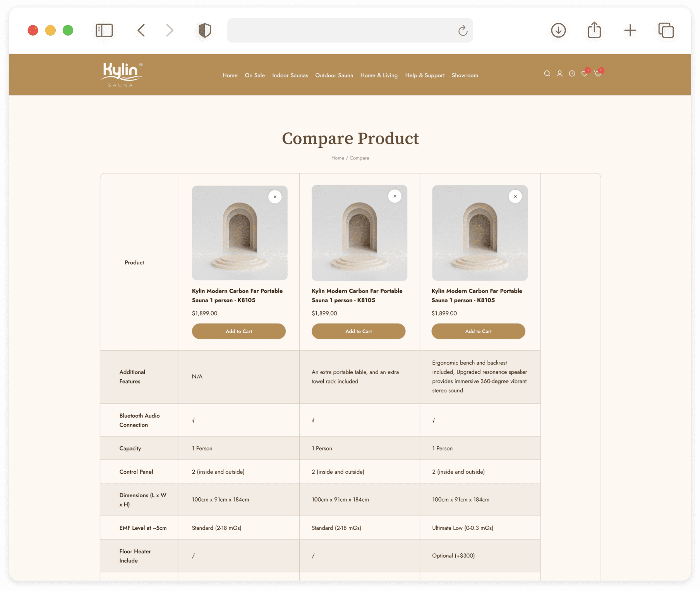This screenshot has width=700, height=591.
Task: Select the 'Ultimate Low (0-0.3 mGs)' EMF value
Action: click(463, 528)
